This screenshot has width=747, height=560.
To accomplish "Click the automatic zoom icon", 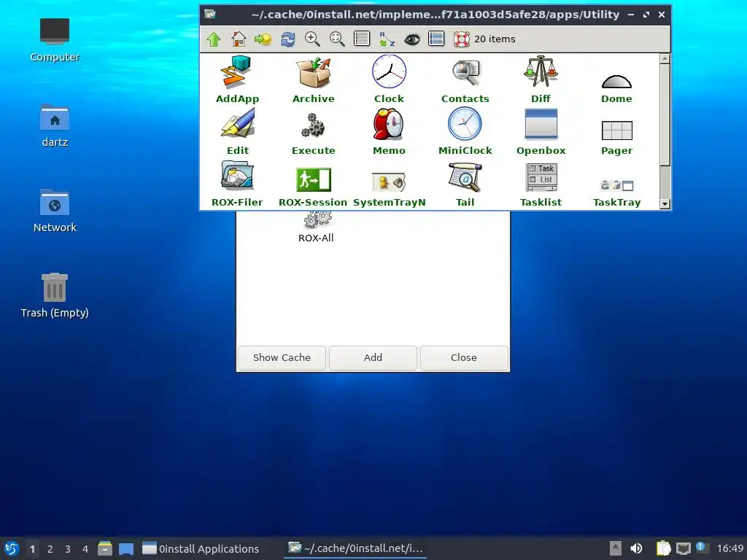I will coord(337,39).
